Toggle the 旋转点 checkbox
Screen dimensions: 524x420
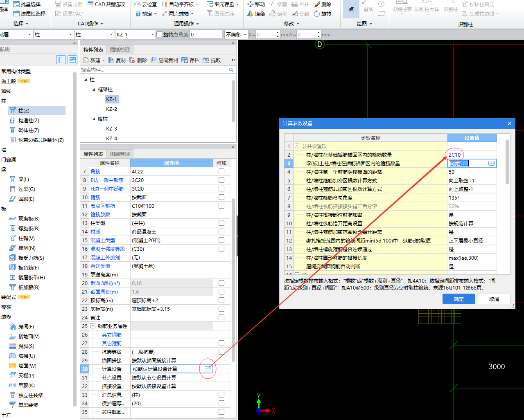(x=159, y=35)
